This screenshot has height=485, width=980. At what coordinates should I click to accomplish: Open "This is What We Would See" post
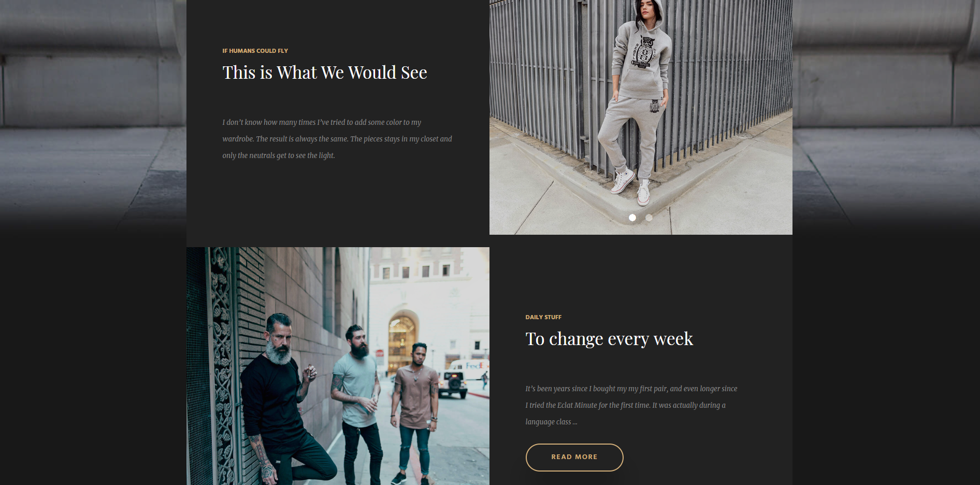click(325, 73)
